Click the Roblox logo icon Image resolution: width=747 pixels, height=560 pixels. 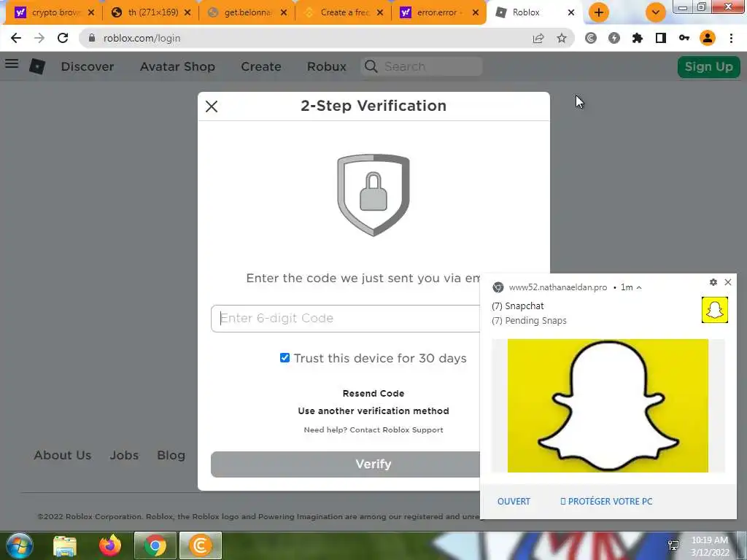click(37, 66)
